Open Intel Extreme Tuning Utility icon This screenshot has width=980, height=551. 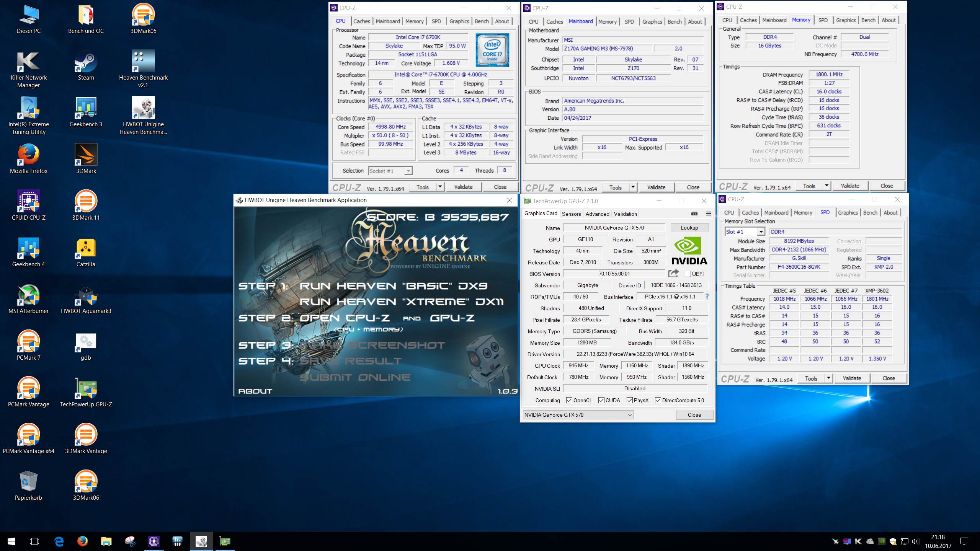click(x=28, y=116)
